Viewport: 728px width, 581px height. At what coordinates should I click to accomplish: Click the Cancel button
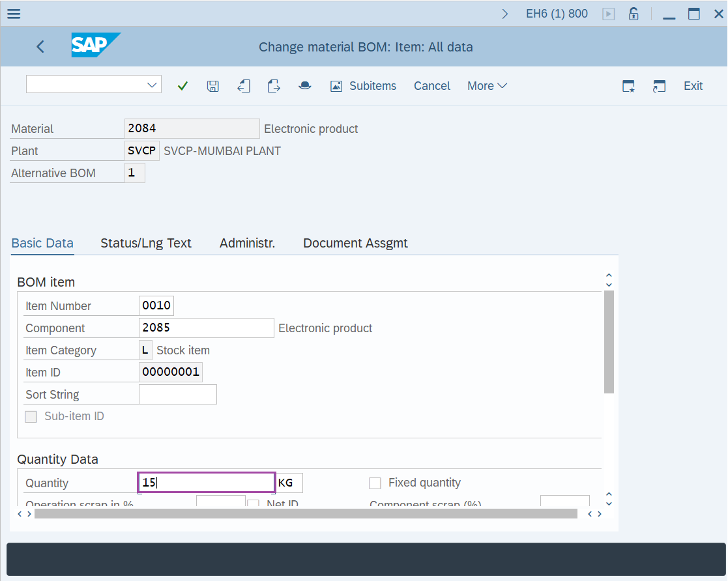(432, 86)
